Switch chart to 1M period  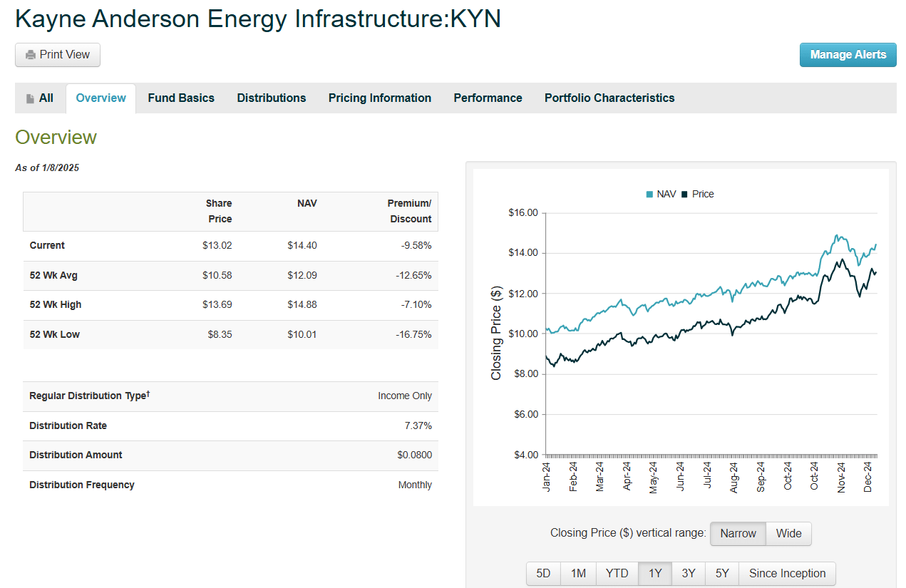point(577,573)
